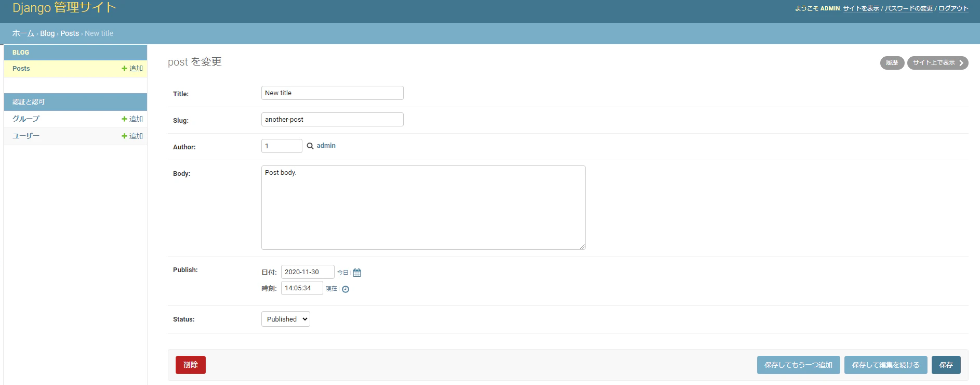The height and width of the screenshot is (385, 980).
Task: Click the Title input field
Action: tap(333, 93)
